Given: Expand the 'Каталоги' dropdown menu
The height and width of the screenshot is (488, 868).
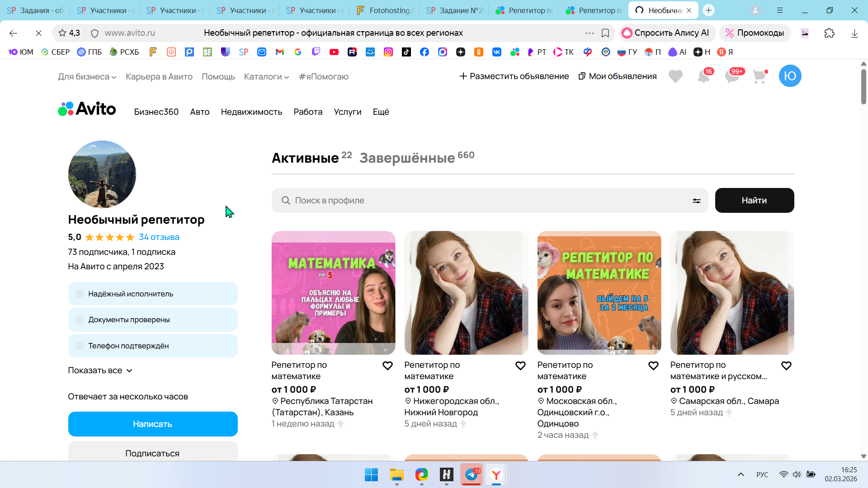Looking at the screenshot, I should coord(266,77).
